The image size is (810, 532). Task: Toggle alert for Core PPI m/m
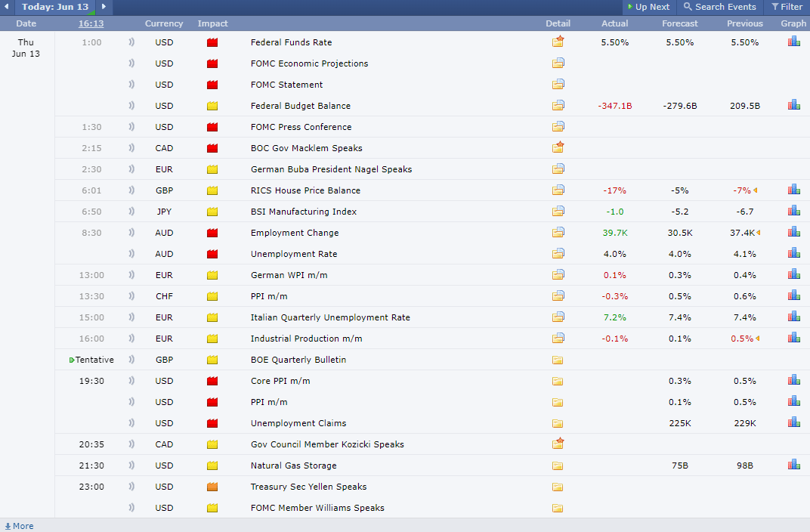(131, 381)
